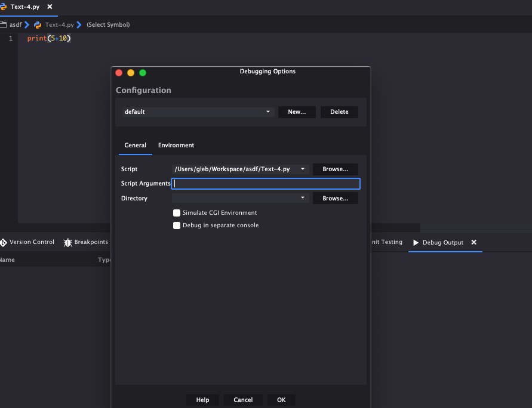The height and width of the screenshot is (408, 532).
Task: Click the yellow minimize button of dialog
Action: [x=131, y=73]
